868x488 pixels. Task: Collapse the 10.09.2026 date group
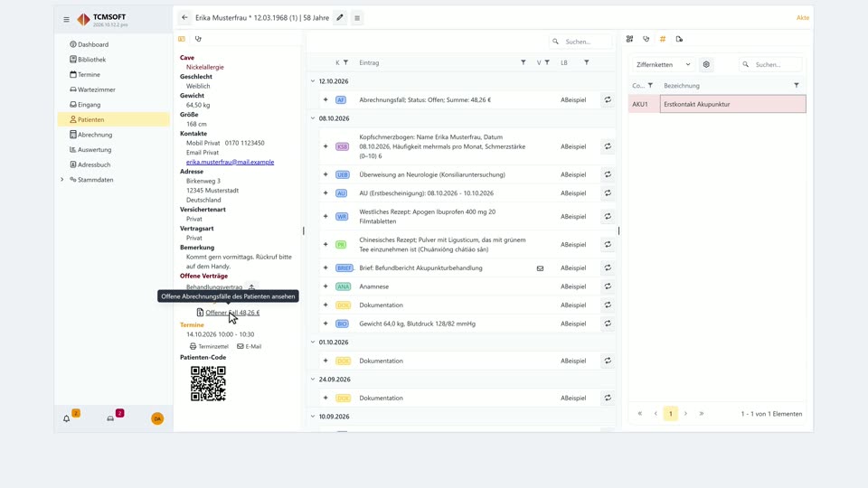coord(313,417)
